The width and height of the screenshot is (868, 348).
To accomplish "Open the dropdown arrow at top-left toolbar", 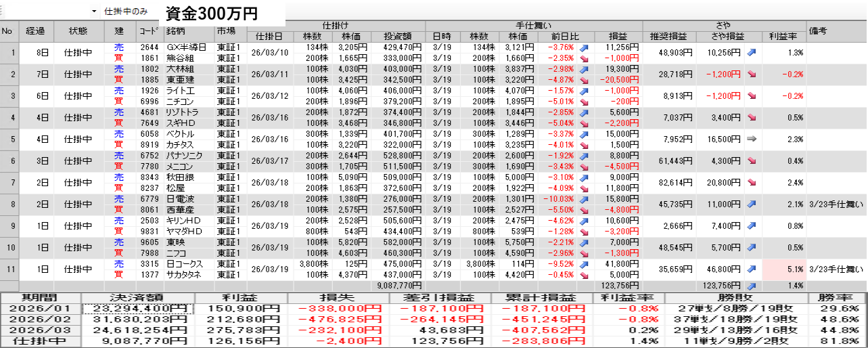I will coord(93,12).
